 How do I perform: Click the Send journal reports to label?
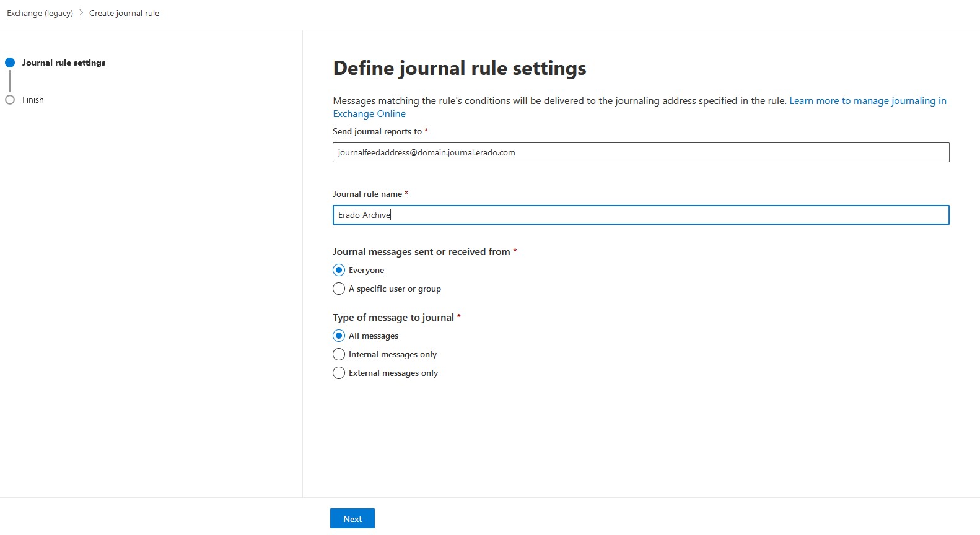click(377, 131)
